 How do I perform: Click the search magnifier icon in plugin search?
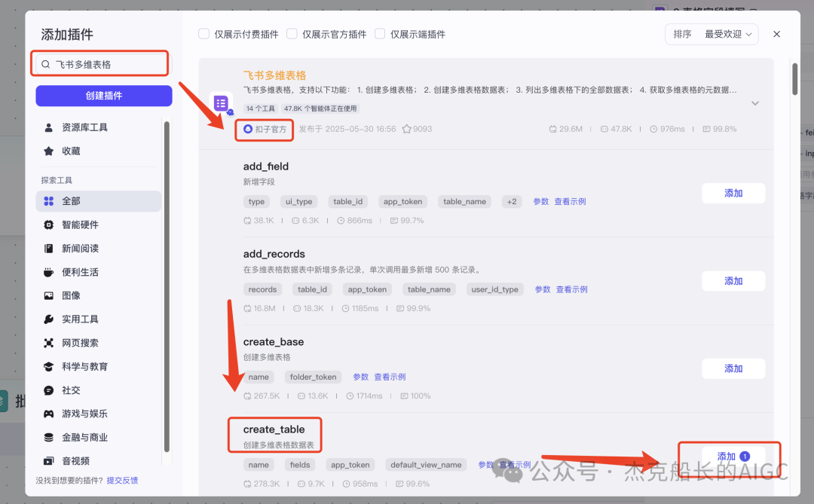pos(46,64)
